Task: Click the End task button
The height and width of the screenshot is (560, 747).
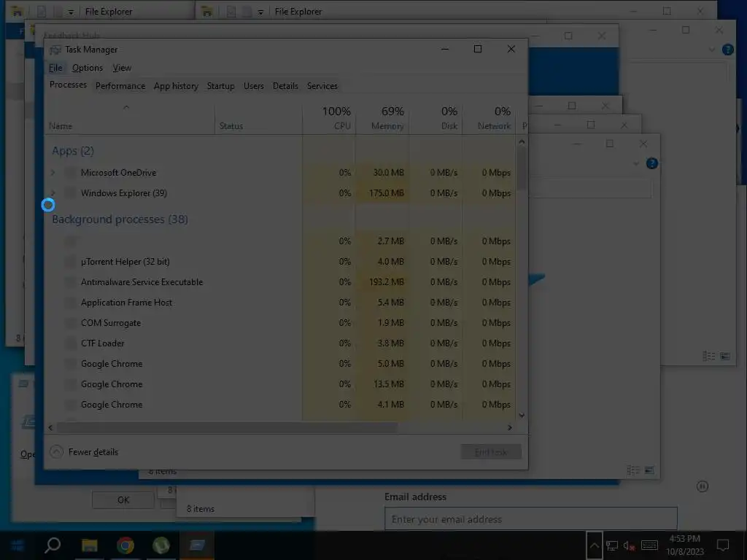Action: (x=491, y=452)
